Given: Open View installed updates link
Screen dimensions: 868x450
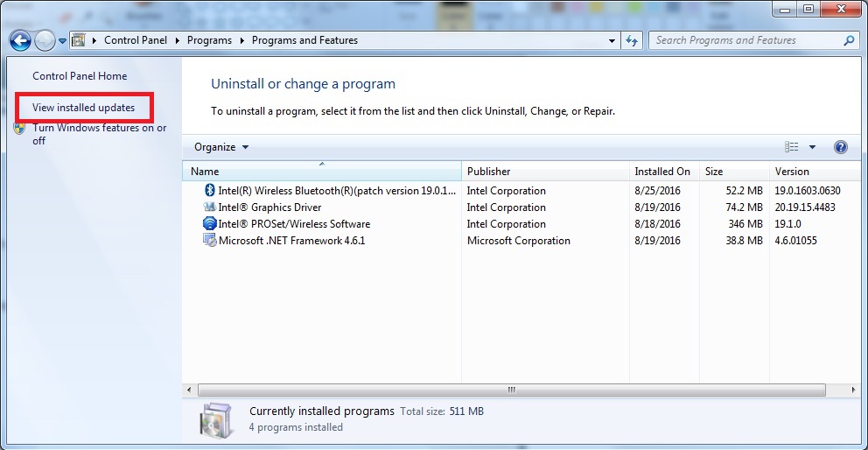Looking at the screenshot, I should [x=84, y=108].
